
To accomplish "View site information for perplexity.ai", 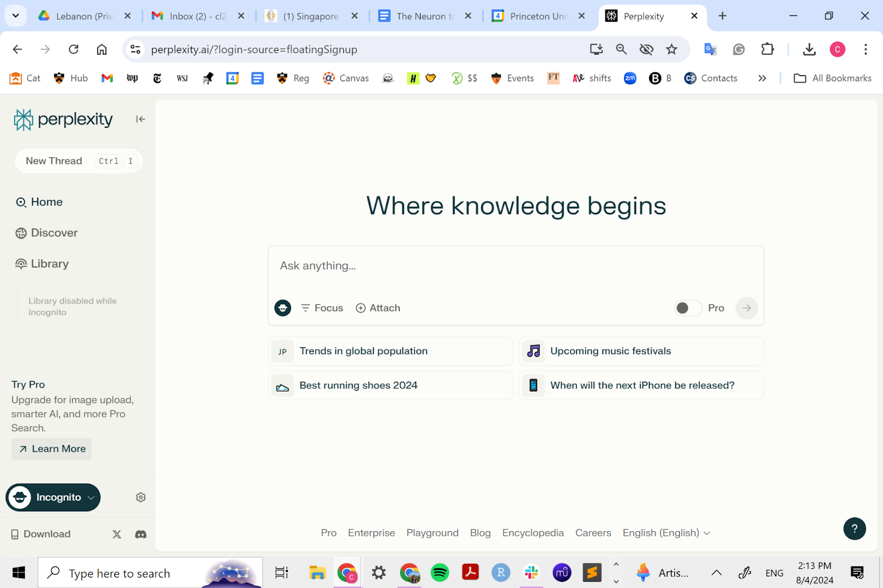I will pos(135,50).
